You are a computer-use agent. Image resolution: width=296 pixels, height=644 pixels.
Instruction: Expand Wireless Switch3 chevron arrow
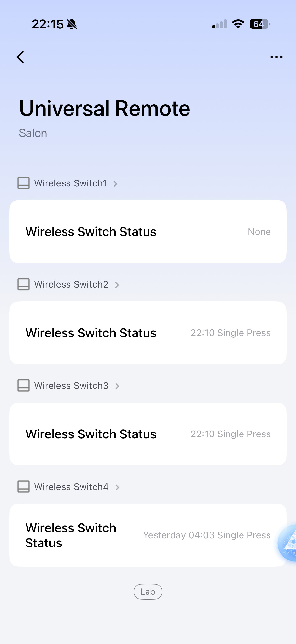point(117,386)
